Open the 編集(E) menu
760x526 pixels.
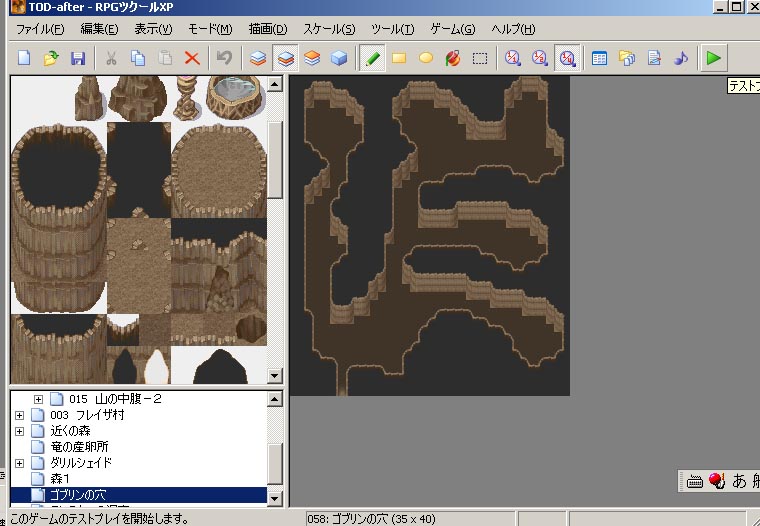[99, 29]
